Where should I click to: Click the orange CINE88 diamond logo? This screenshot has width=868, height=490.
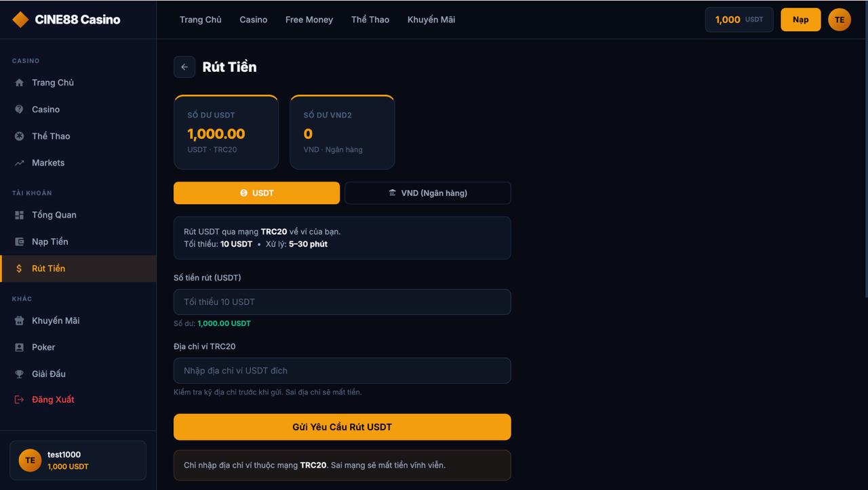pyautogui.click(x=20, y=20)
